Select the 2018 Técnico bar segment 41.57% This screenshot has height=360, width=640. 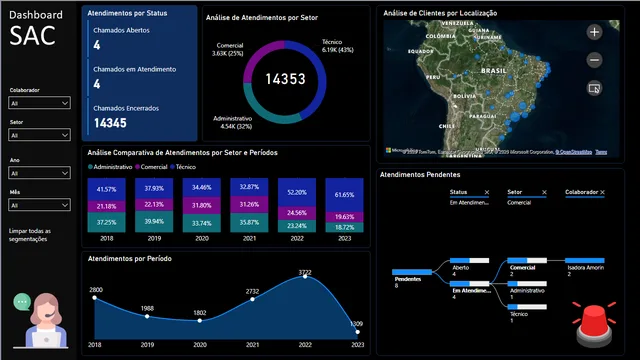tap(107, 189)
